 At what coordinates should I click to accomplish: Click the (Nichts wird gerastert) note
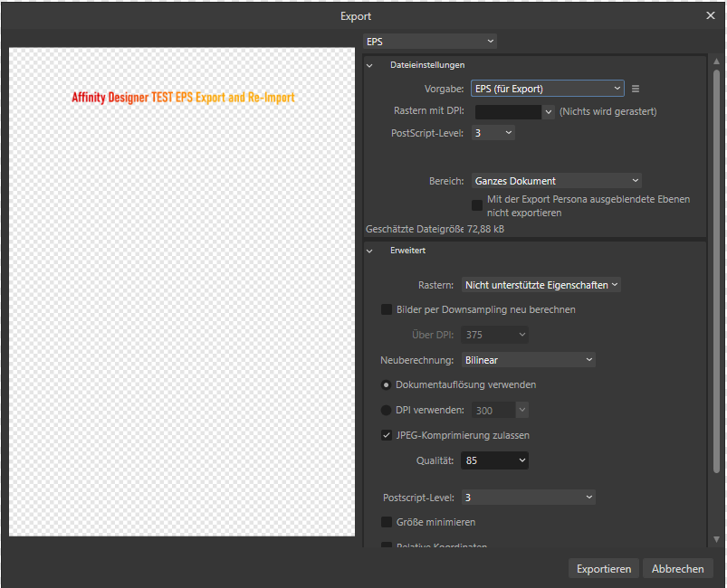click(607, 111)
